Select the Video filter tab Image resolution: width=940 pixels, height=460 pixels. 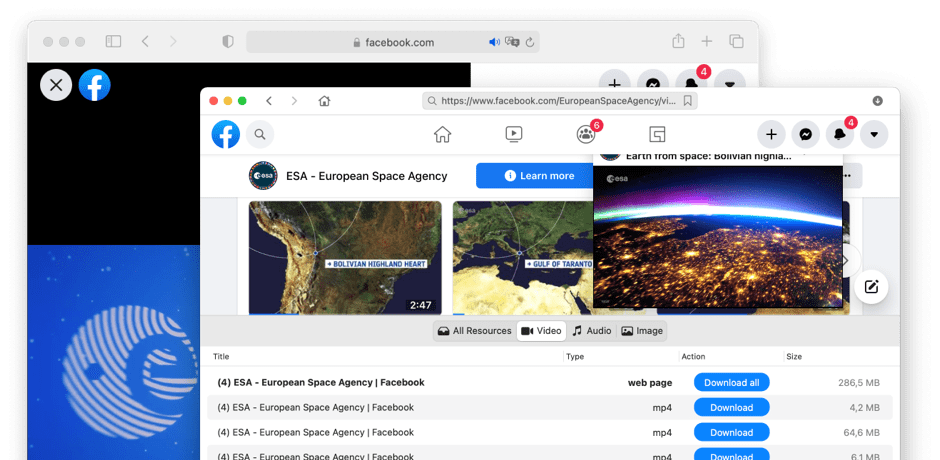541,330
